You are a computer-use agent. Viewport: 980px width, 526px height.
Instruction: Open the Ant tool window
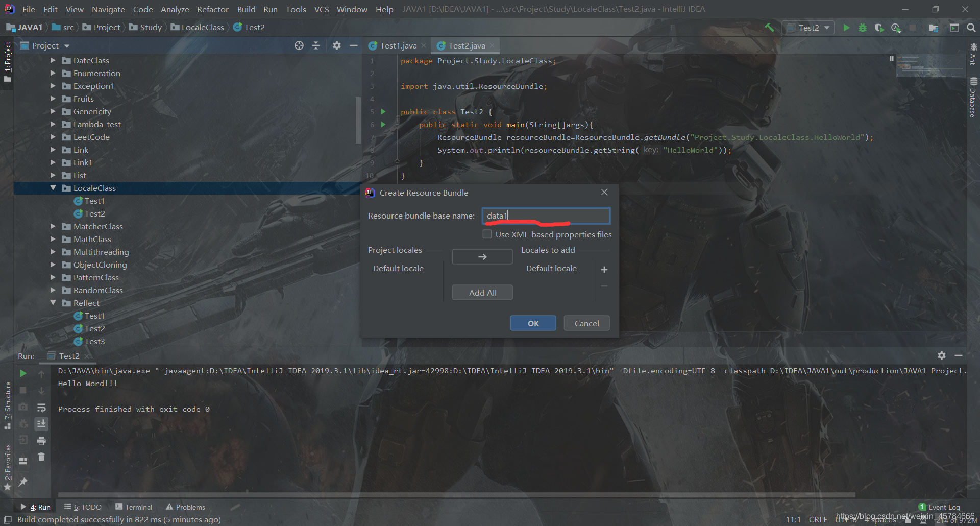coord(973,54)
